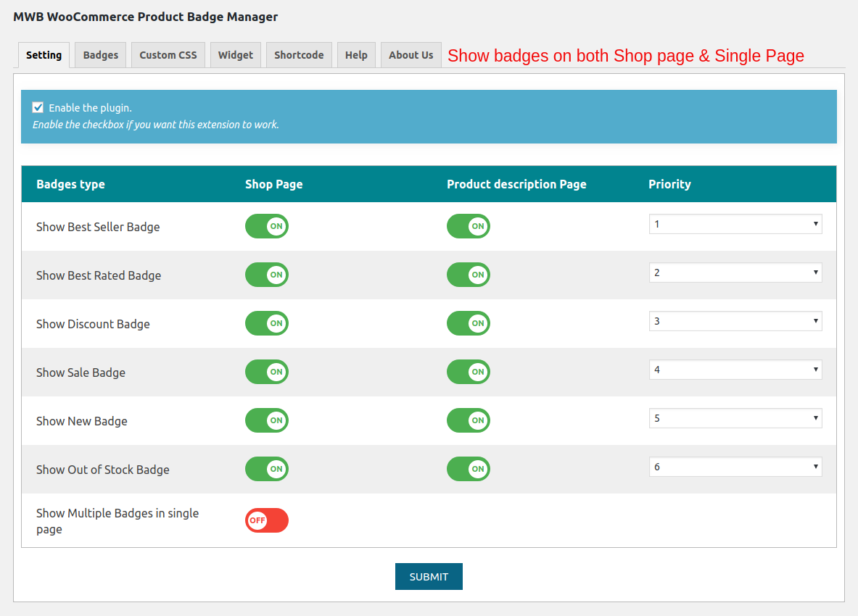Click the Show Best Rated Badge label
858x616 pixels.
coord(99,275)
